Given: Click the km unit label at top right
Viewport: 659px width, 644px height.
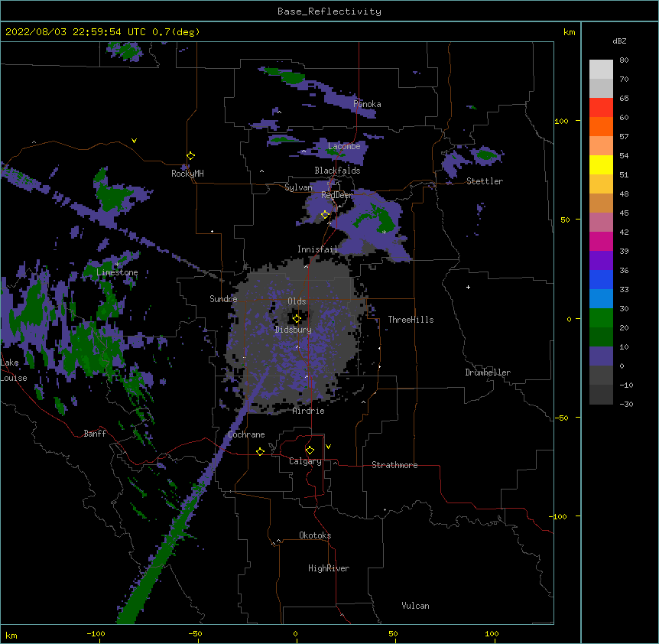Looking at the screenshot, I should [x=569, y=32].
